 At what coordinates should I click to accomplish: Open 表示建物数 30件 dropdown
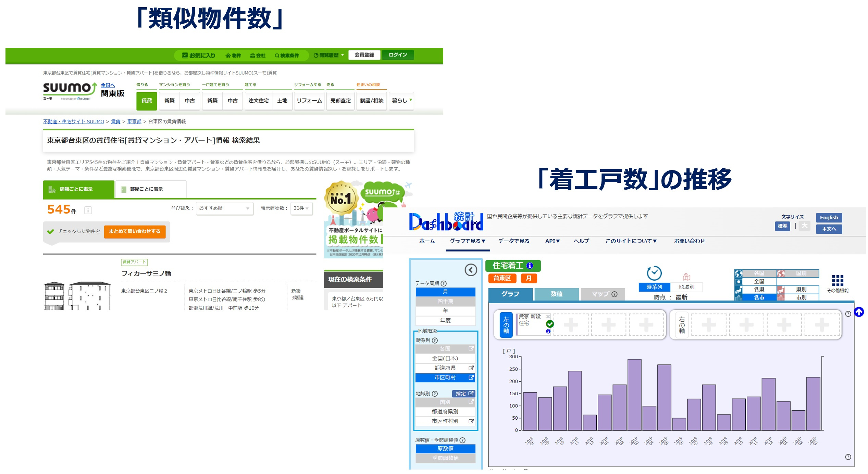coord(301,208)
